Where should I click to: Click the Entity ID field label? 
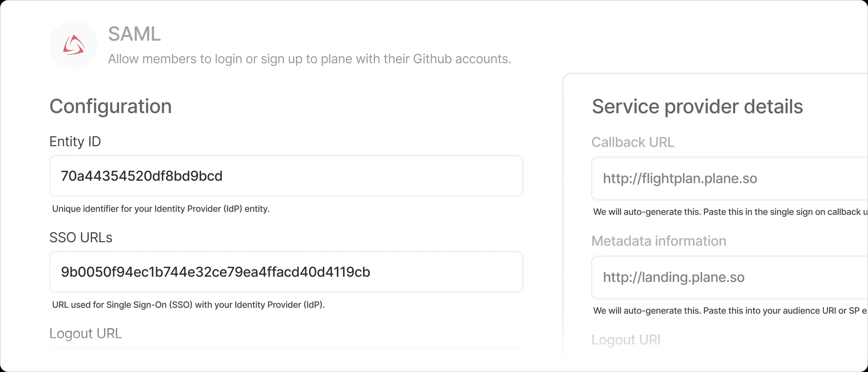pyautogui.click(x=75, y=142)
